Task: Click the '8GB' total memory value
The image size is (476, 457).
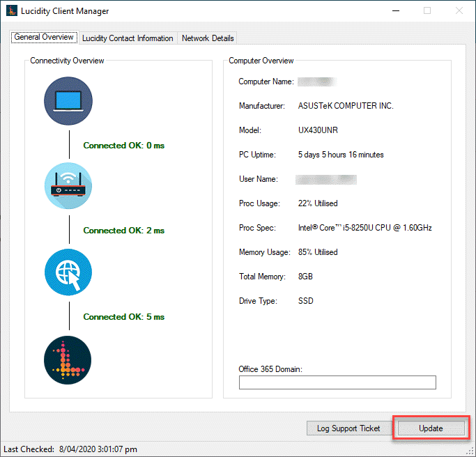Action: pyautogui.click(x=305, y=277)
